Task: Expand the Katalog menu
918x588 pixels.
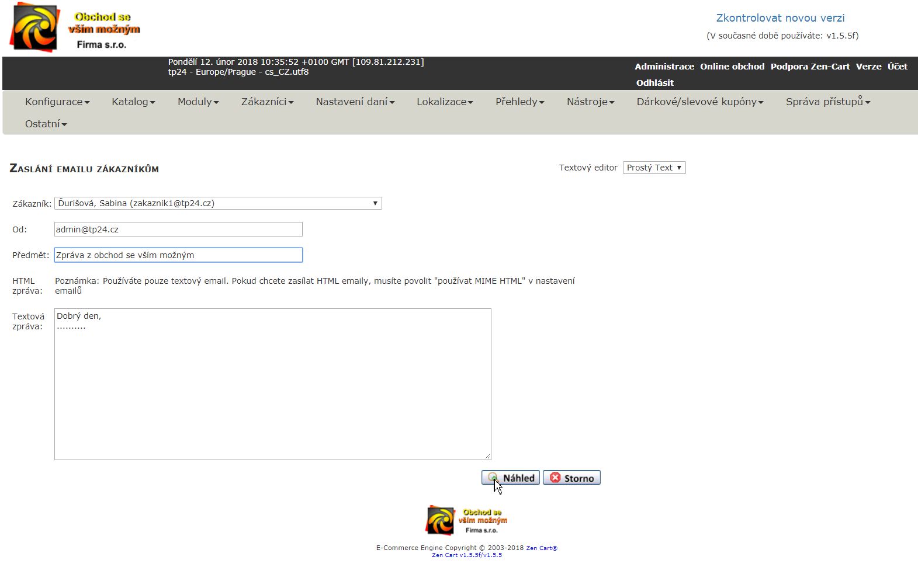Action: point(133,102)
